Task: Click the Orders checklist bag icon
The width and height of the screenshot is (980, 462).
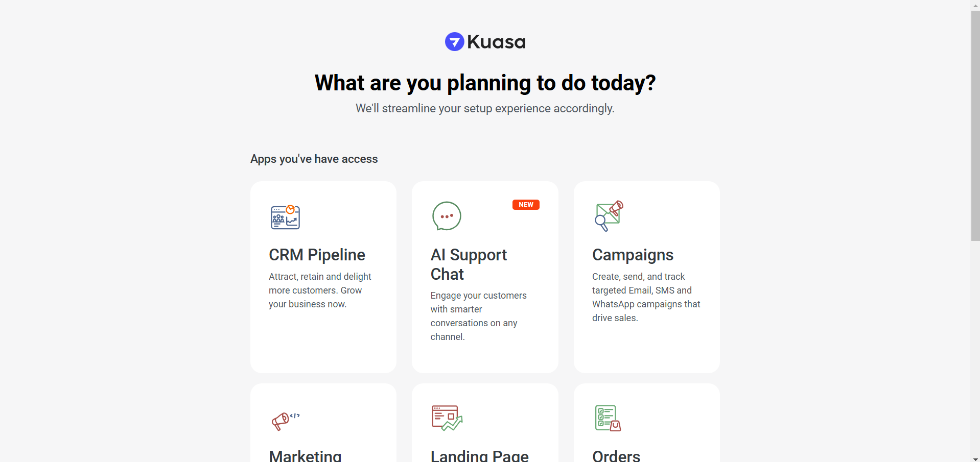Action: tap(608, 418)
